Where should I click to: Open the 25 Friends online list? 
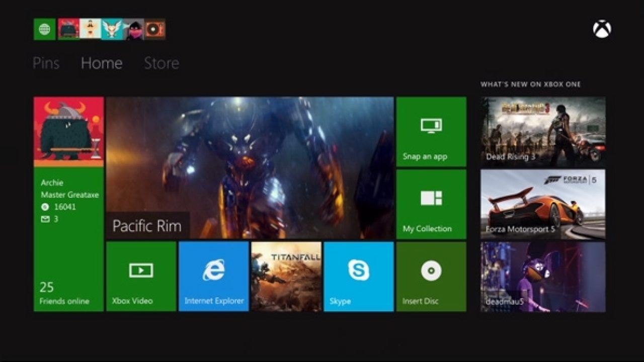[64, 294]
